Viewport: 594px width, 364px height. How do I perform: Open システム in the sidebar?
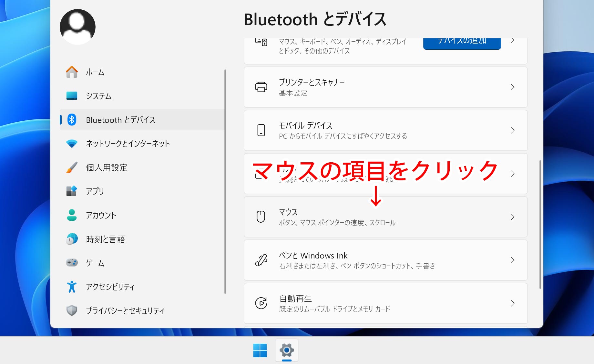pyautogui.click(x=98, y=96)
